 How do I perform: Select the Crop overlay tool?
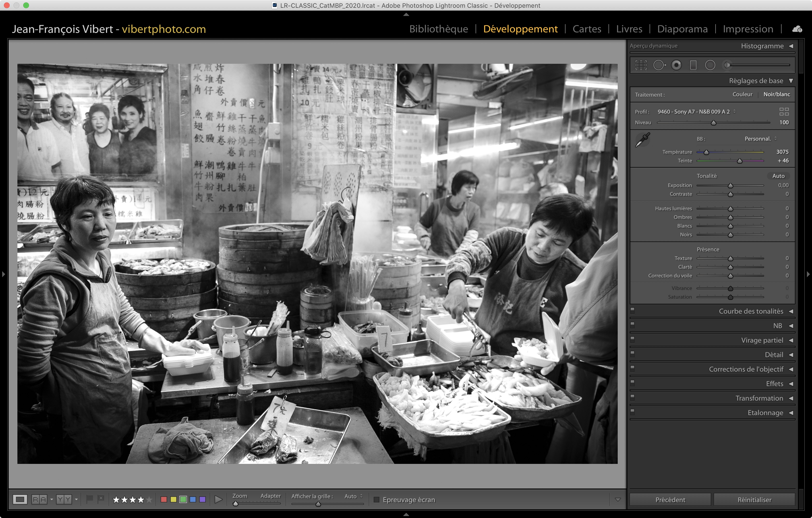tap(641, 65)
